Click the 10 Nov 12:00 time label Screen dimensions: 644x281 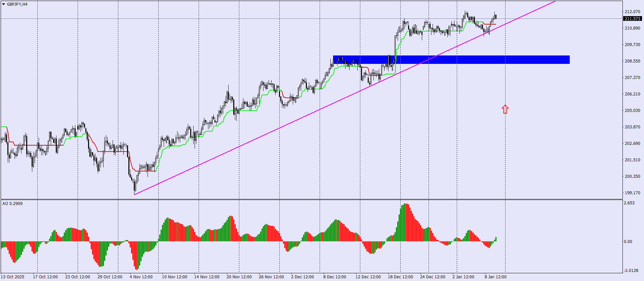tap(174, 277)
